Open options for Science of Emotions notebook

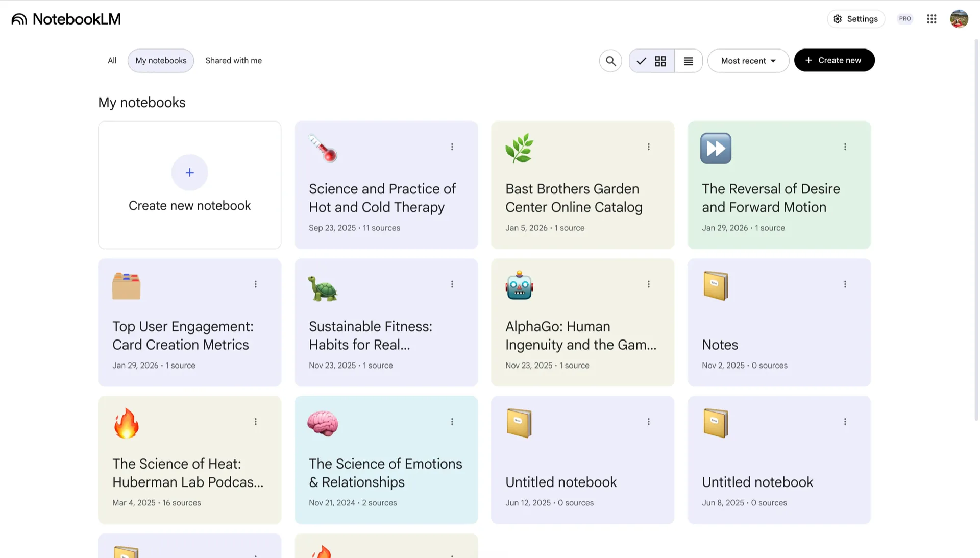tap(452, 422)
